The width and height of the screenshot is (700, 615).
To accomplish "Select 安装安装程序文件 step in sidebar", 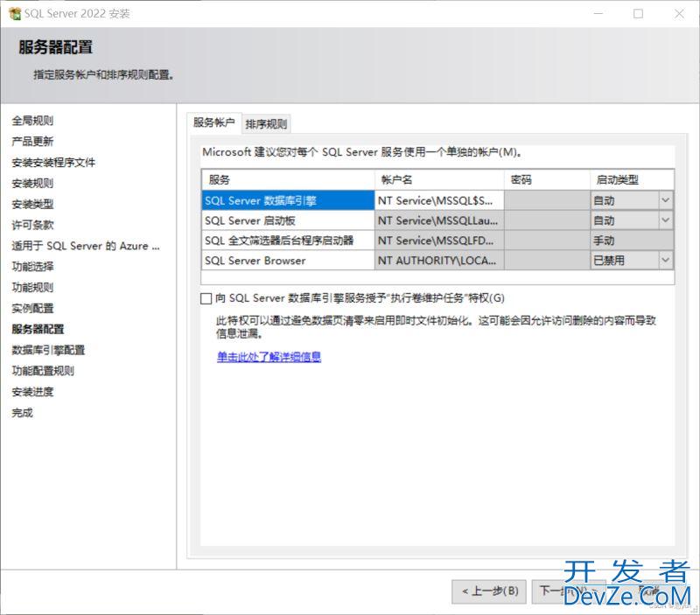I will 53,163.
